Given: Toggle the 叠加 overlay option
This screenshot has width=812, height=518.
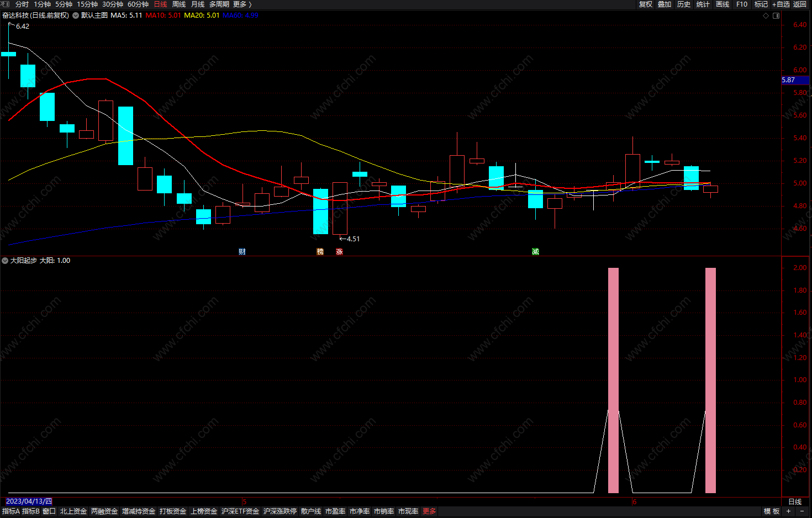Looking at the screenshot, I should pos(665,4).
